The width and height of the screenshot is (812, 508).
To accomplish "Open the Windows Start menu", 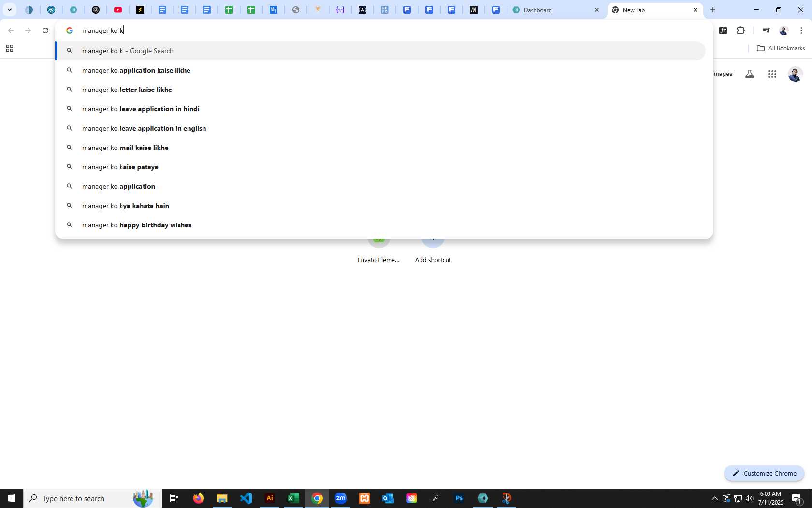I will (x=12, y=498).
